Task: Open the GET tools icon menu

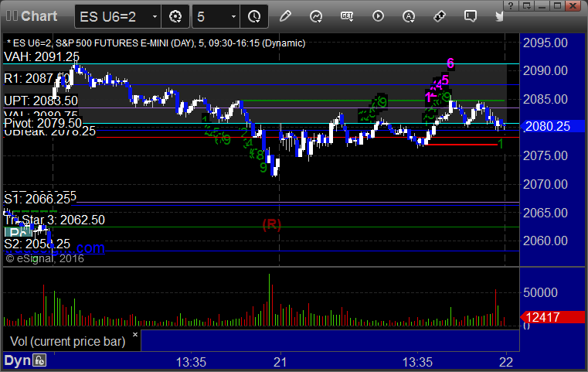Action: (x=347, y=16)
